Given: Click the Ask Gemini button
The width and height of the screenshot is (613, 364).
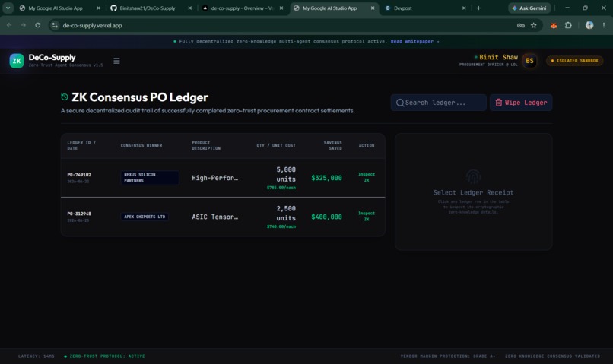Looking at the screenshot, I should pos(529,8).
